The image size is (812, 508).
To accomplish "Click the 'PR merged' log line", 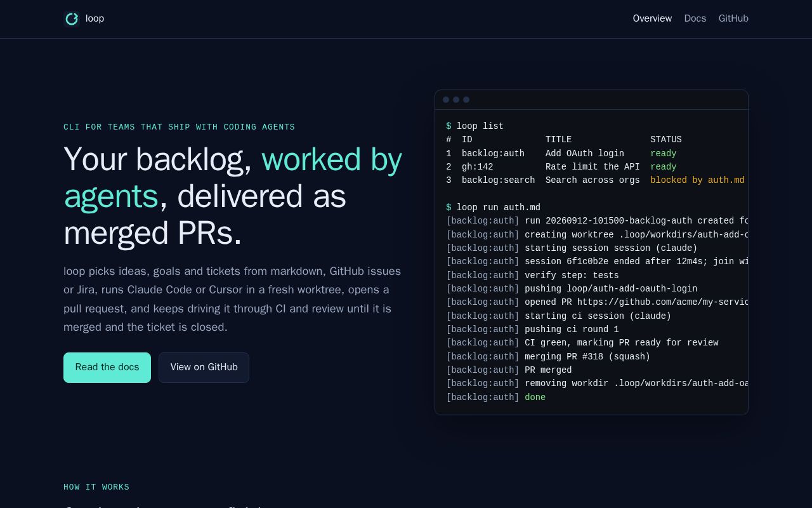I will [x=509, y=370].
